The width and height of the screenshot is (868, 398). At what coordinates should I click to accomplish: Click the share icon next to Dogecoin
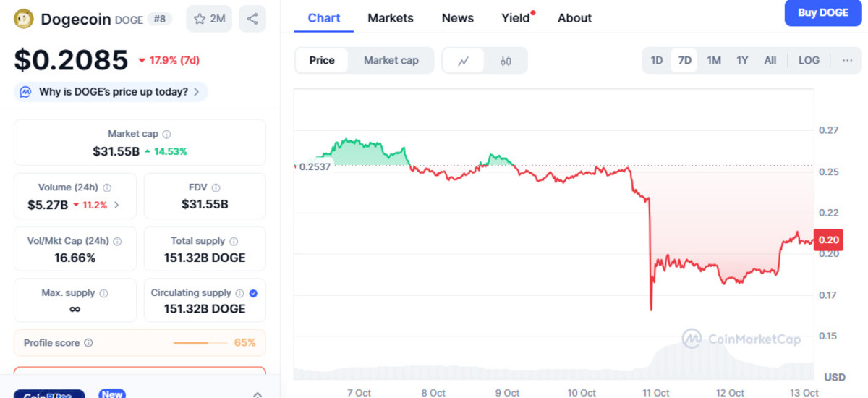pos(252,19)
